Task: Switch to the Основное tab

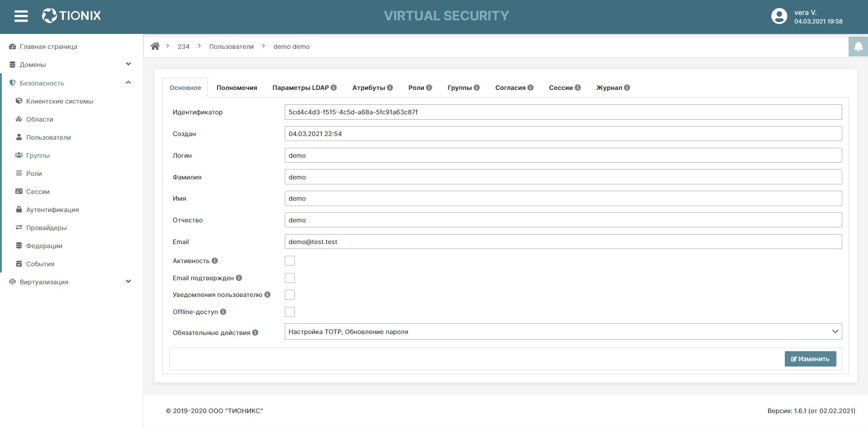Action: (x=185, y=88)
